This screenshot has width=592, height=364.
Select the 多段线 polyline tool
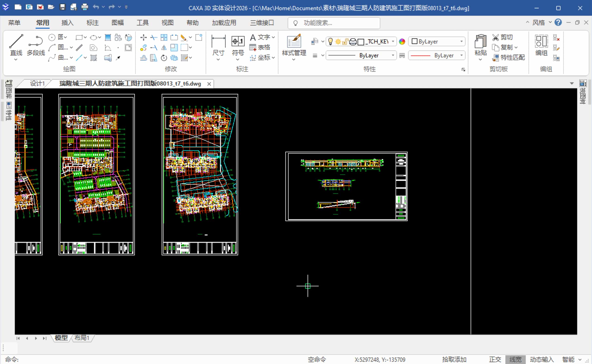click(x=36, y=41)
